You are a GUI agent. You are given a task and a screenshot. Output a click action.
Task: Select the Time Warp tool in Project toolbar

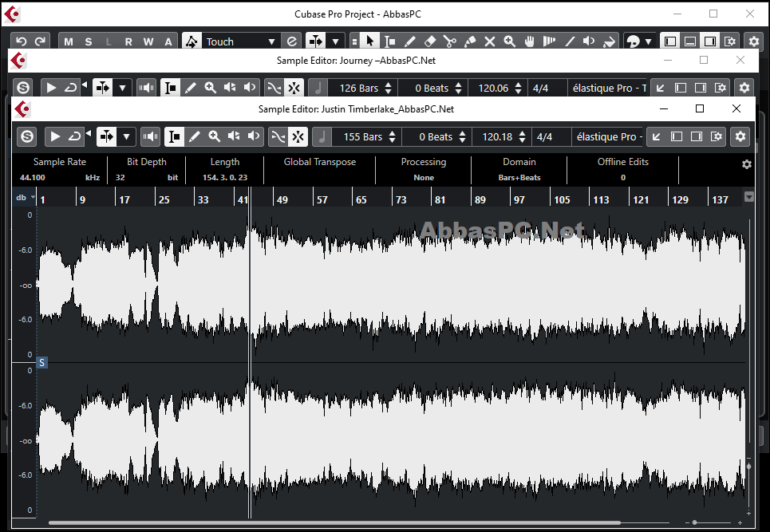[550, 41]
